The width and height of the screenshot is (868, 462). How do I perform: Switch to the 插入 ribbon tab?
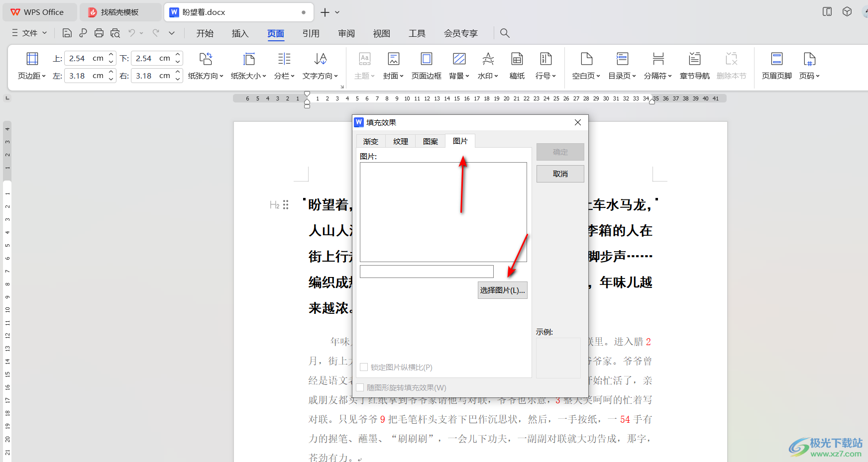point(240,33)
